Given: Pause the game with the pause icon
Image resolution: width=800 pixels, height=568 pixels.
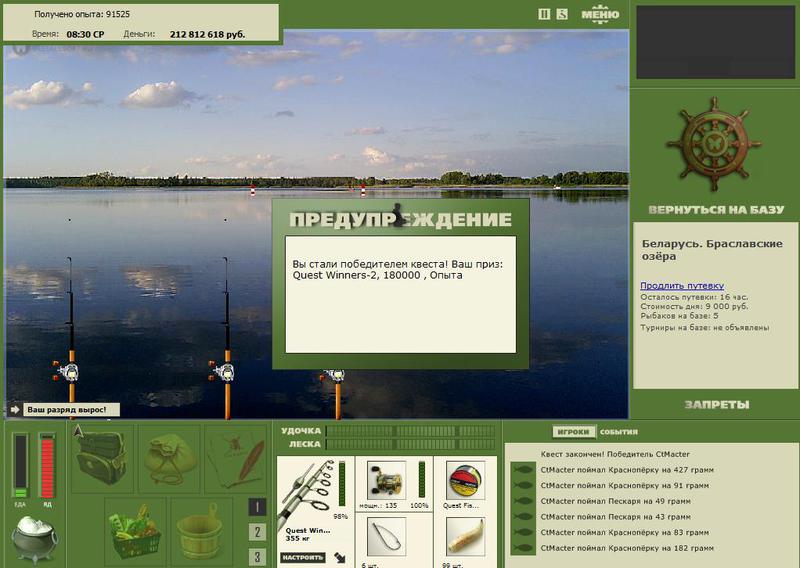Looking at the screenshot, I should click(544, 14).
